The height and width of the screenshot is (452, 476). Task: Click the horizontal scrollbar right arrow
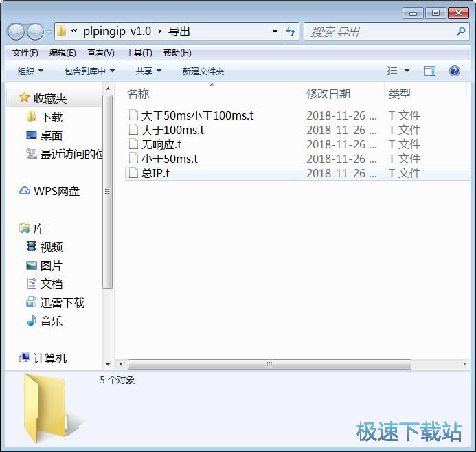pyautogui.click(x=464, y=363)
